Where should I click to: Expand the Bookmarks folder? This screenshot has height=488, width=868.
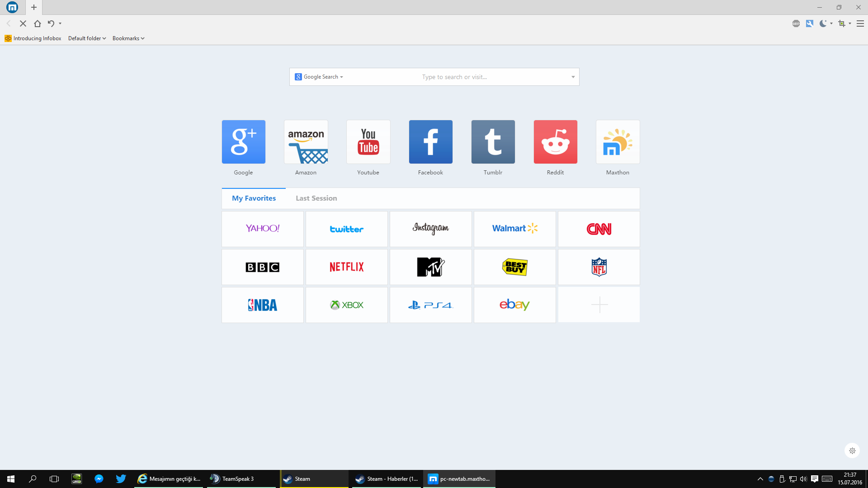coord(128,38)
